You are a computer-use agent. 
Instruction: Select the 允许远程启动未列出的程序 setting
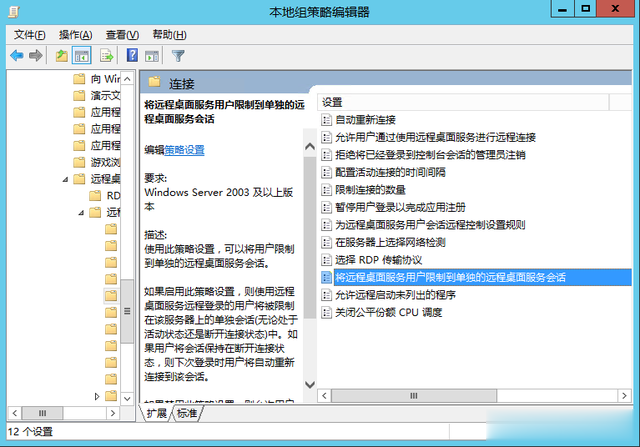pyautogui.click(x=395, y=295)
